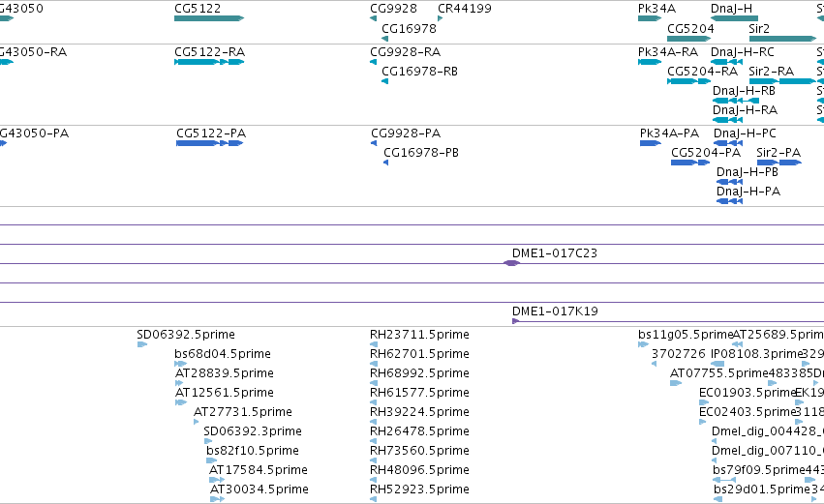The height and width of the screenshot is (504, 824).
Task: Open the CG5204-RA transcript label
Action: pyautogui.click(x=703, y=72)
